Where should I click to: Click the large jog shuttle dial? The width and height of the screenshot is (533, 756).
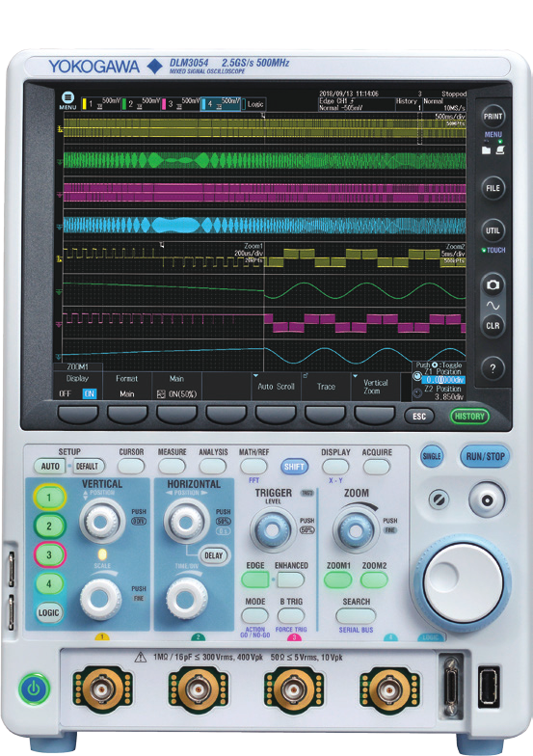point(463,582)
